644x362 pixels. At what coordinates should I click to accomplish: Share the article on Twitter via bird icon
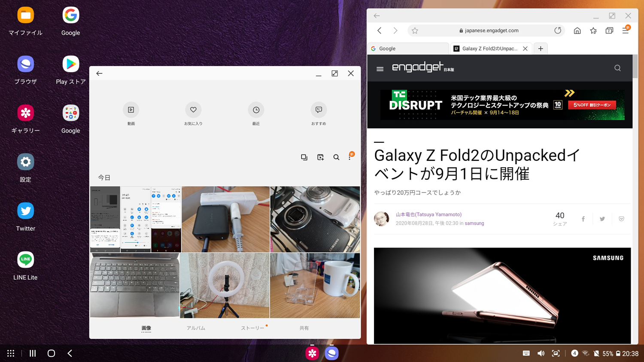click(602, 219)
